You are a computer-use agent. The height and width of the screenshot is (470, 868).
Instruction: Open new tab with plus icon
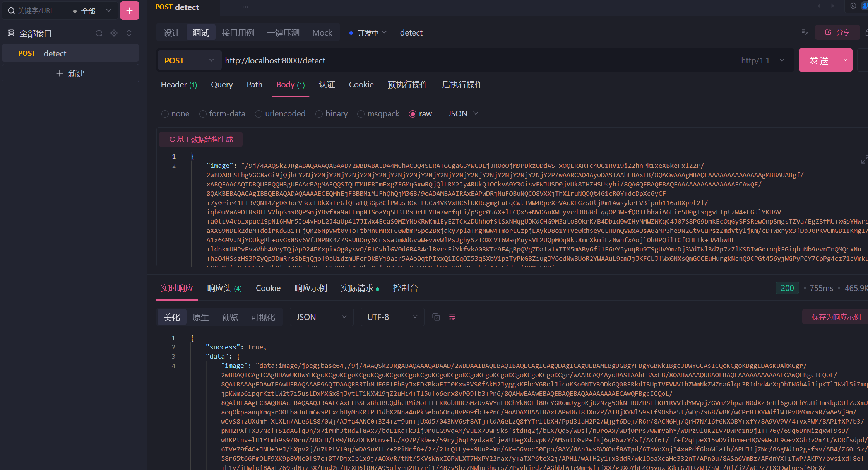tap(229, 7)
